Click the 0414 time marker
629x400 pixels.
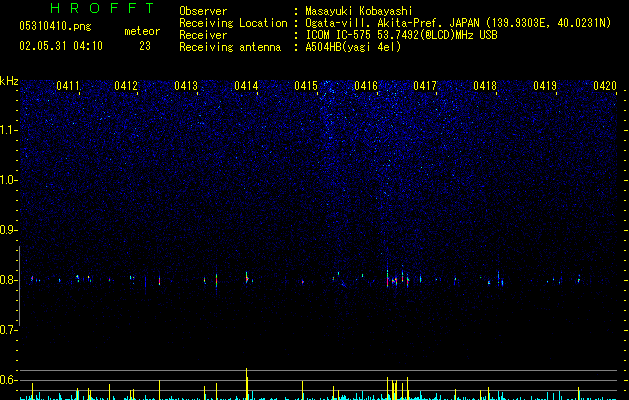pyautogui.click(x=246, y=86)
